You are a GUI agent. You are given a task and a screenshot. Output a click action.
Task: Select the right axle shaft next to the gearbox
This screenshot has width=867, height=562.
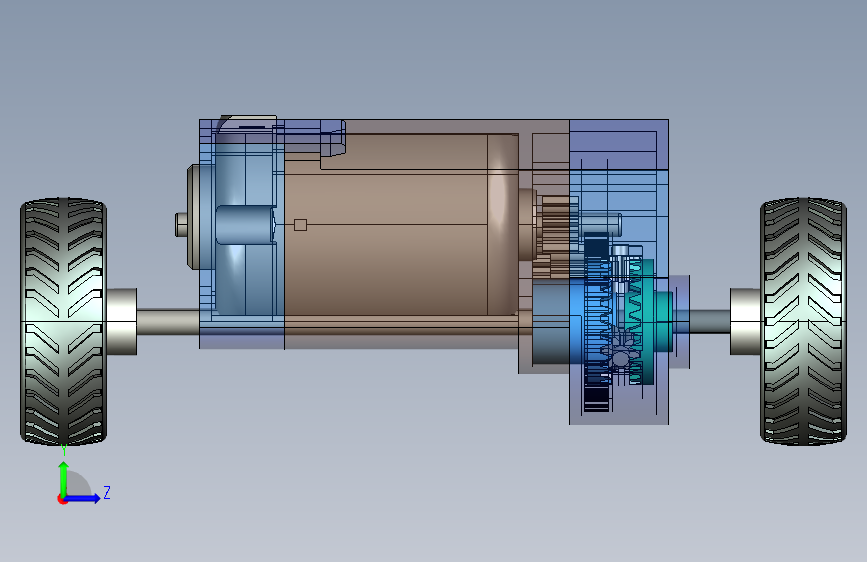pyautogui.click(x=710, y=321)
